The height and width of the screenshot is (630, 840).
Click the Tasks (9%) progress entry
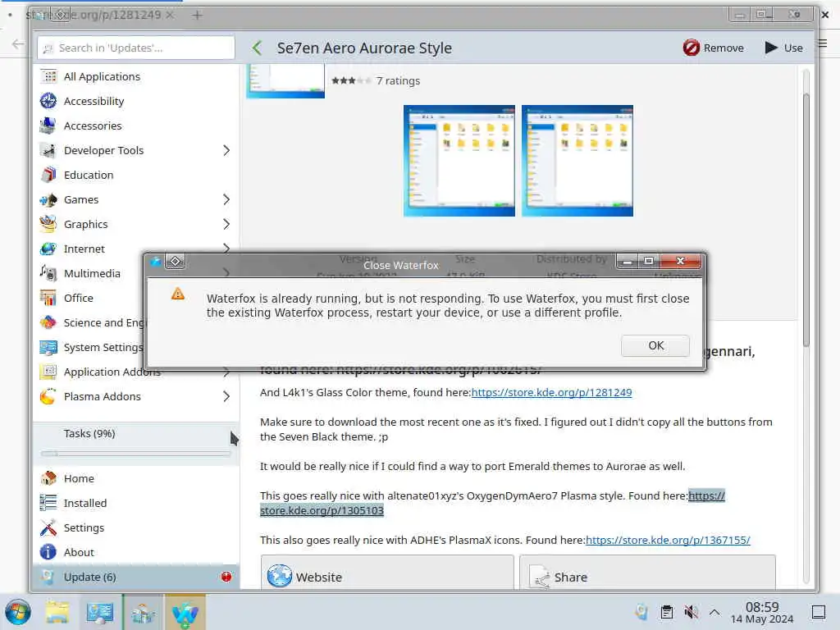tap(136, 444)
